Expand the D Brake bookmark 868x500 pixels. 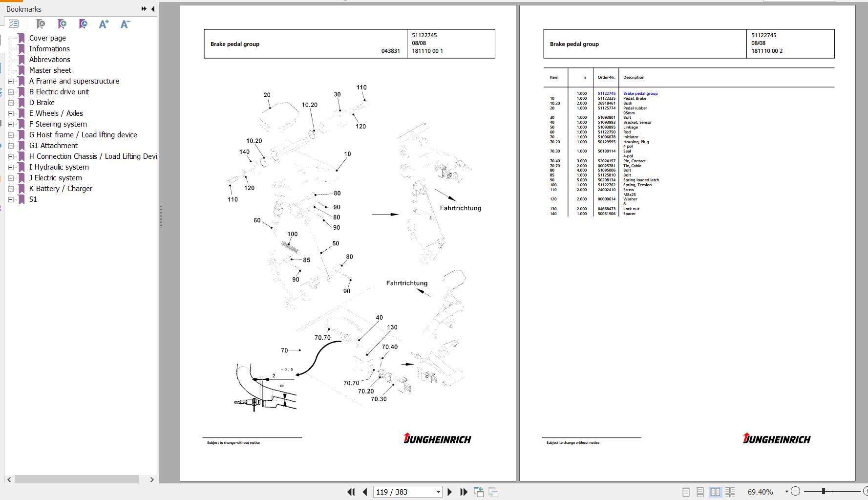pyautogui.click(x=11, y=103)
